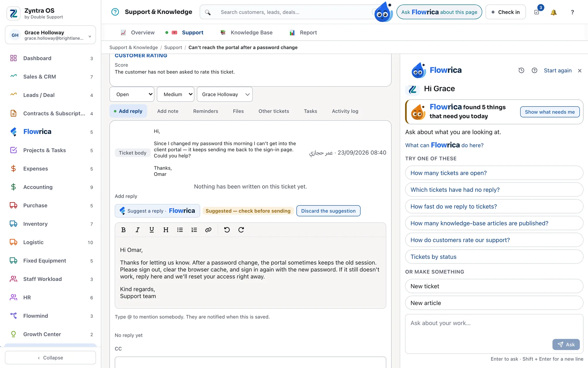588x368 pixels.
Task: Switch to the Report tab
Action: [x=303, y=32]
